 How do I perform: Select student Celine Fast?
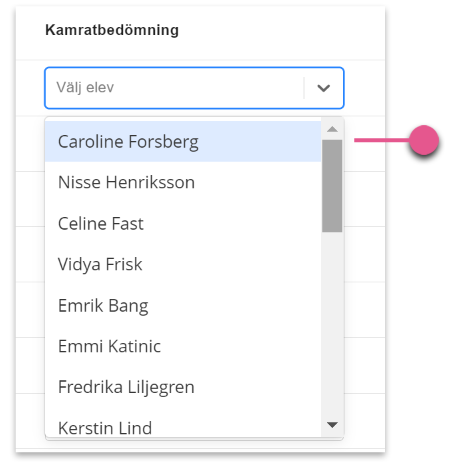coord(183,223)
